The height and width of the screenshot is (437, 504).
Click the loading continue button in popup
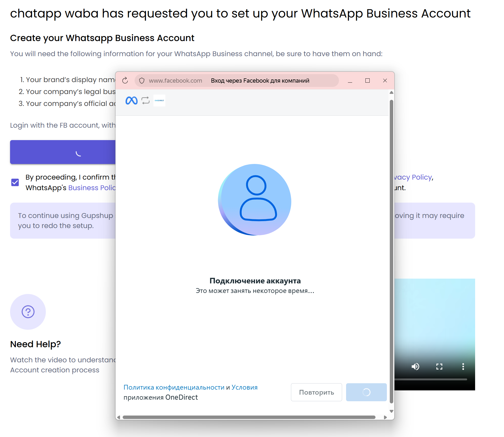pos(366,392)
